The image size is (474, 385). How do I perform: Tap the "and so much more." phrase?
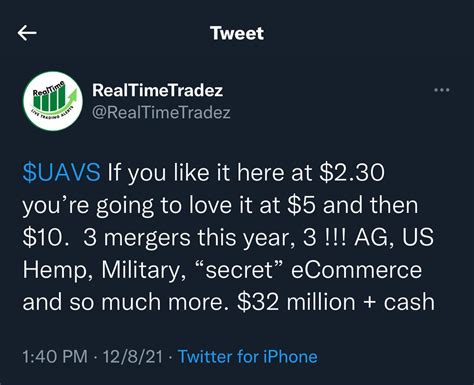pos(126,302)
